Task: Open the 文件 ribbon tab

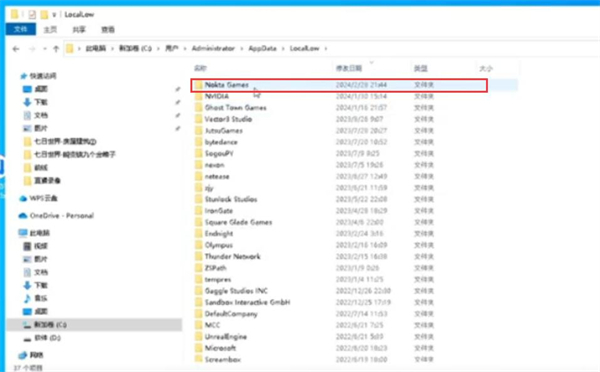Action: [21, 29]
